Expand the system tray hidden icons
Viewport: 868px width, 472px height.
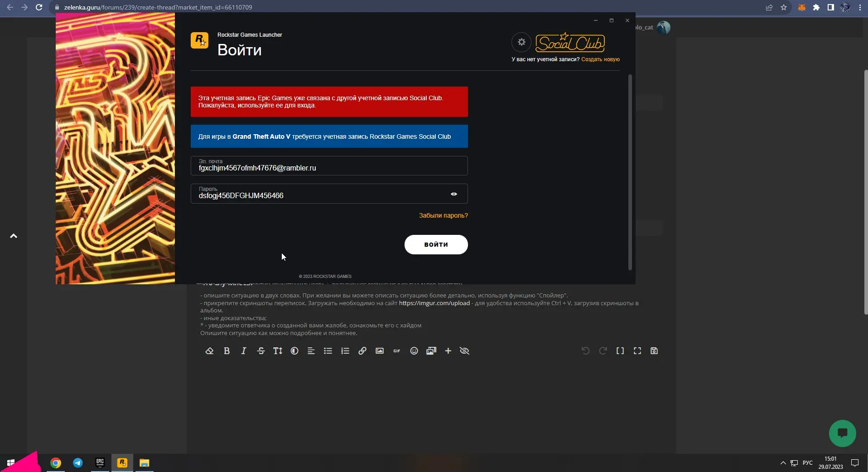[x=783, y=462]
